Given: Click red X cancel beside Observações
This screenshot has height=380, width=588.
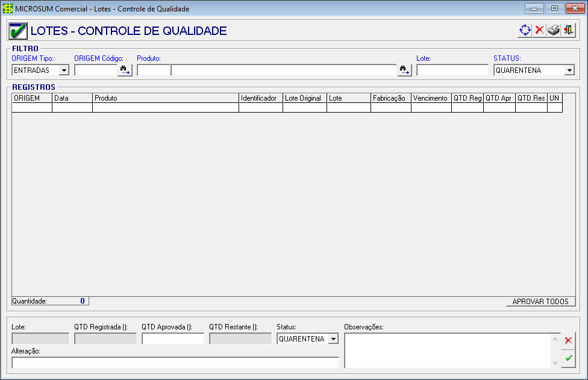Looking at the screenshot, I should pyautogui.click(x=568, y=341).
